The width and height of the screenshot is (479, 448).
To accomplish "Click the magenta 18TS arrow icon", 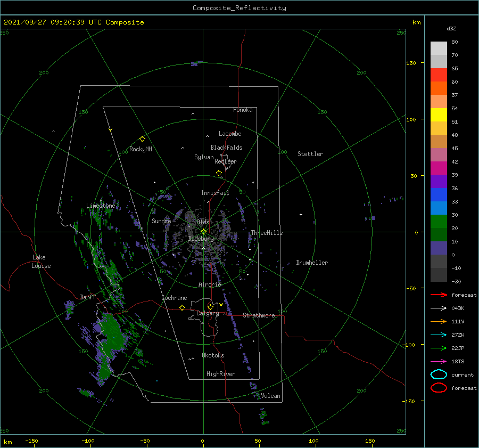I will click(439, 362).
